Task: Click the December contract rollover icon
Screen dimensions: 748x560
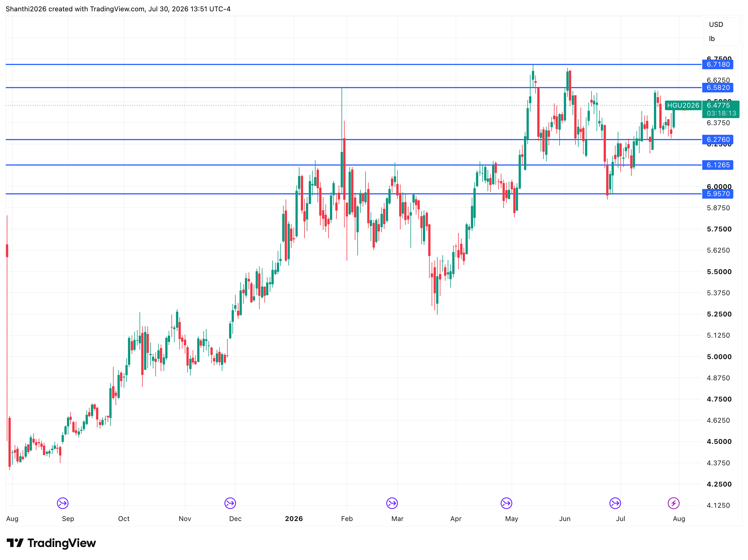Action: click(230, 503)
